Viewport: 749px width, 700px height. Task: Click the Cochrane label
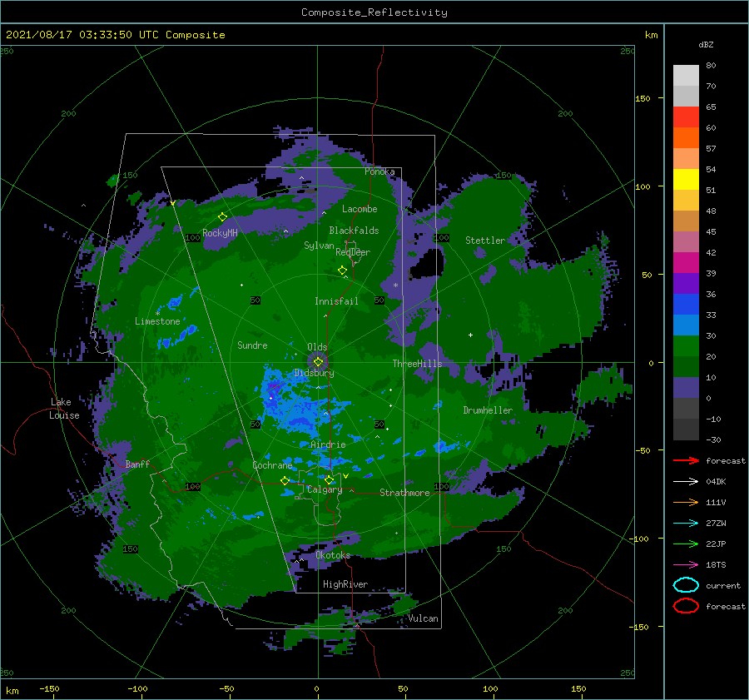(272, 465)
